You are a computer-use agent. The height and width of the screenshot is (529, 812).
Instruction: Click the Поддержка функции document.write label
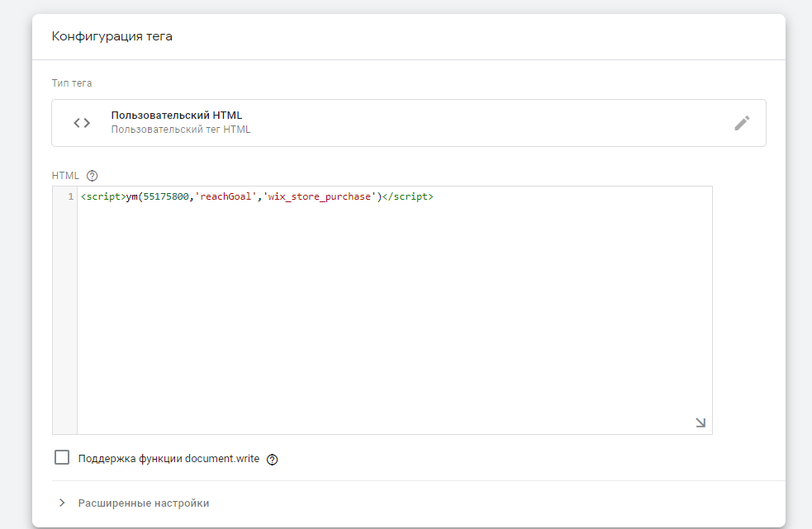(169, 459)
